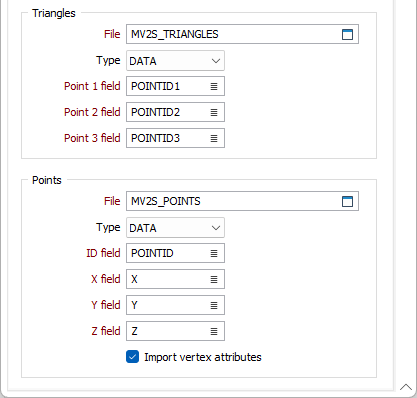The height and width of the screenshot is (398, 417).
Task: Uncheck Import vertex attributes checkbox
Action: coord(133,357)
